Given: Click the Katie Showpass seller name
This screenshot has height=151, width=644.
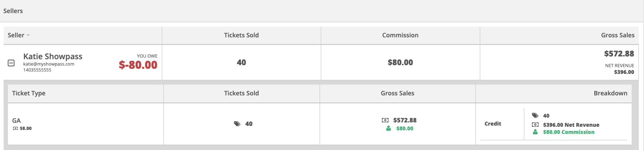Looking at the screenshot, I should coord(53,56).
